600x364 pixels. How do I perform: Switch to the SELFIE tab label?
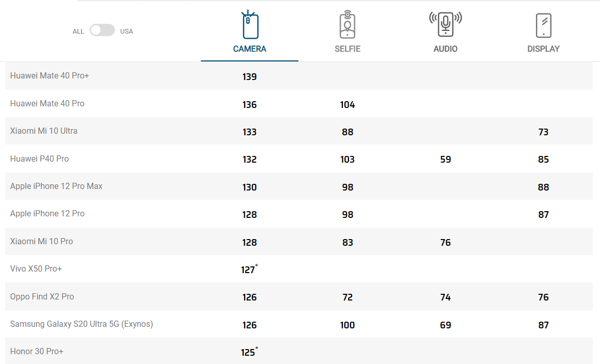[348, 49]
